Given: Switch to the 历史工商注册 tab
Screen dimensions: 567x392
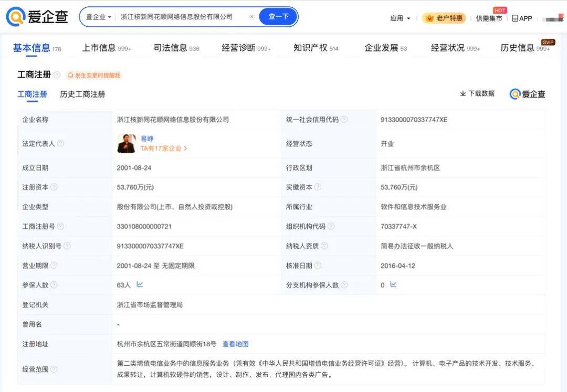Looking at the screenshot, I should (82, 94).
